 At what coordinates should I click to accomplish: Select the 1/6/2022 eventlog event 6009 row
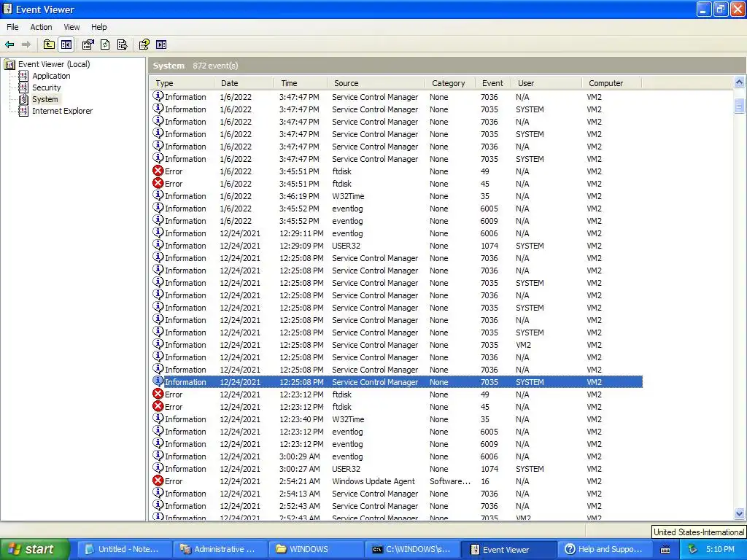(x=396, y=221)
